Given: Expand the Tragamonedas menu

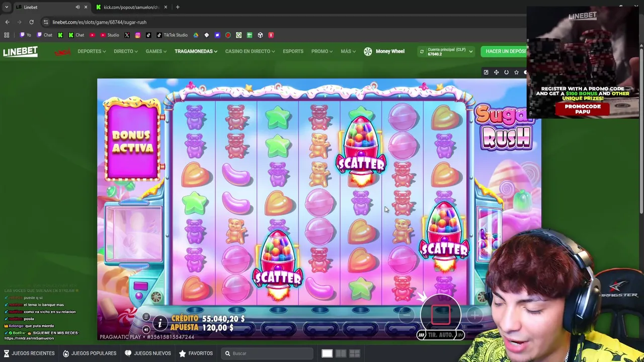Looking at the screenshot, I should pos(196,51).
